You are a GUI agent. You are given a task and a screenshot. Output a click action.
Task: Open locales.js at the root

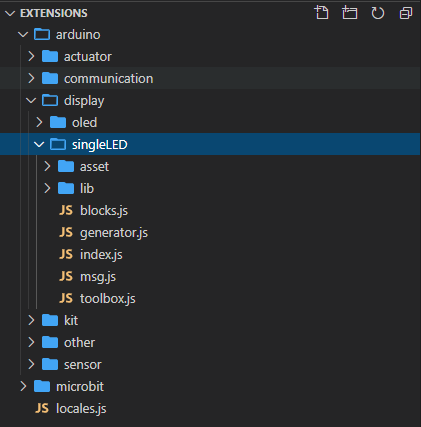[x=210, y=408]
